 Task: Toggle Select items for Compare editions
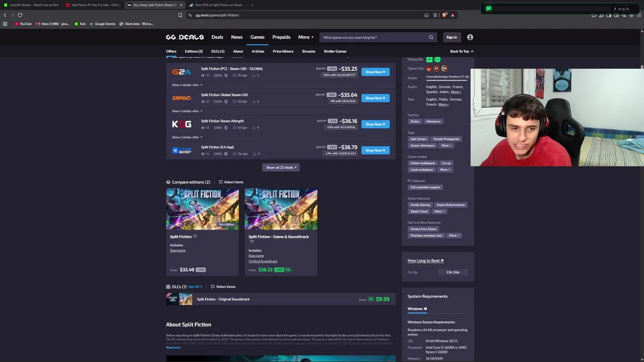click(231, 182)
